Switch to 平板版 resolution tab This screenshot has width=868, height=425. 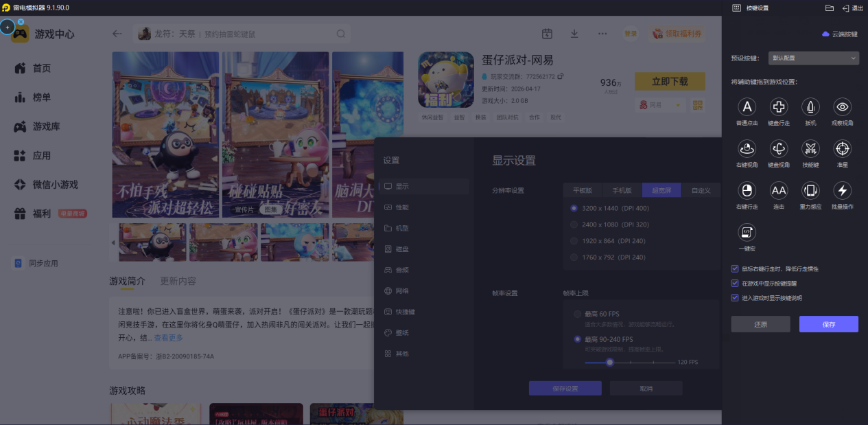pyautogui.click(x=583, y=190)
